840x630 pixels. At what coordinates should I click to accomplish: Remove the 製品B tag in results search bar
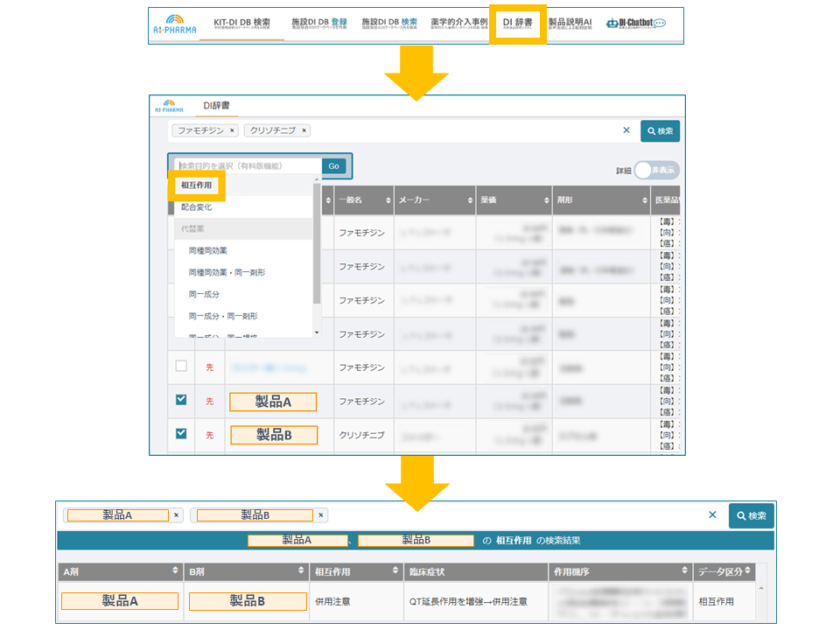pos(322,515)
